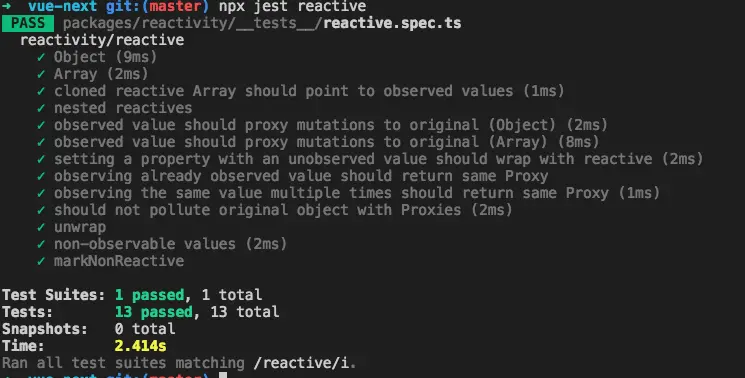
Task: Click the checkmark beside unwrap test
Action: (x=41, y=227)
